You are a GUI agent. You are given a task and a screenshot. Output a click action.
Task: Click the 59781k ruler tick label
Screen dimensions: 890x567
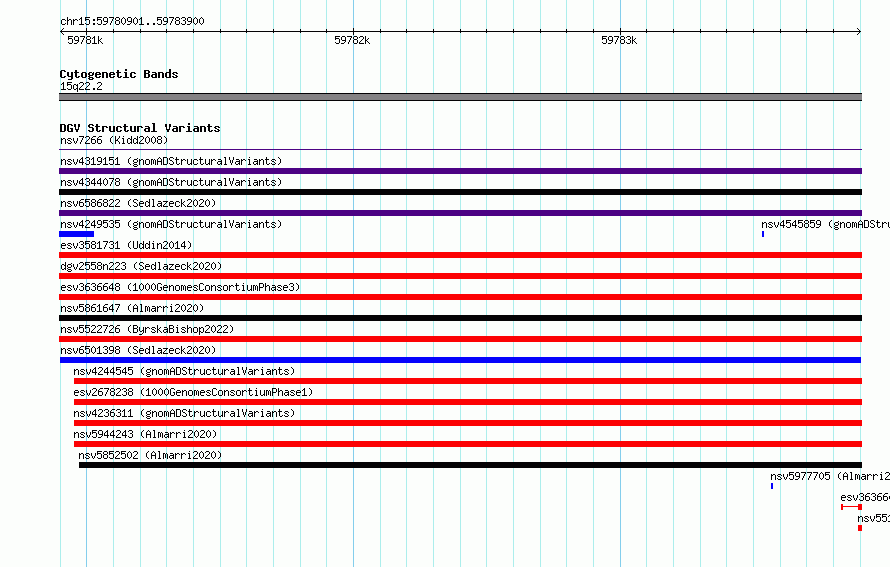point(85,40)
